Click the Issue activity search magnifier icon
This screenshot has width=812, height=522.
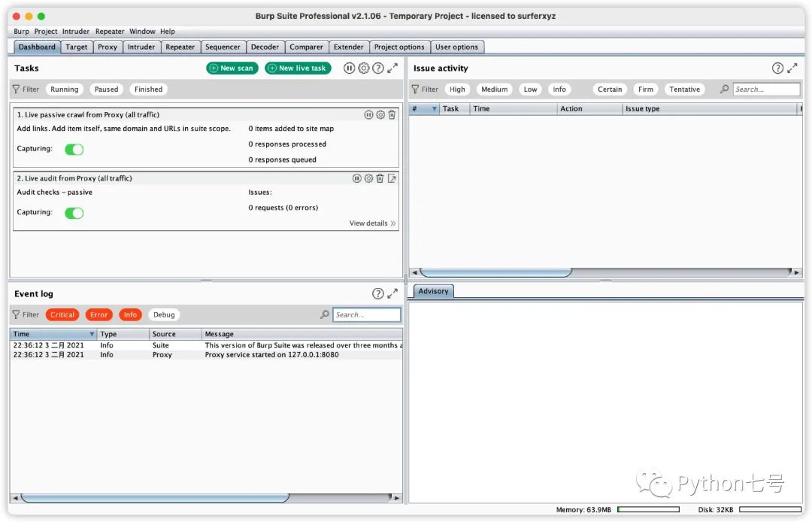[724, 89]
